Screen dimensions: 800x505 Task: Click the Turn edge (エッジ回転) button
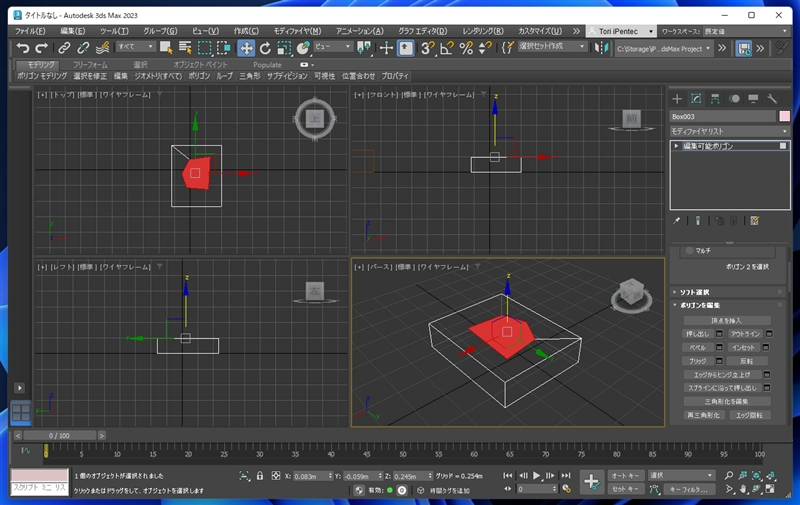tap(749, 415)
